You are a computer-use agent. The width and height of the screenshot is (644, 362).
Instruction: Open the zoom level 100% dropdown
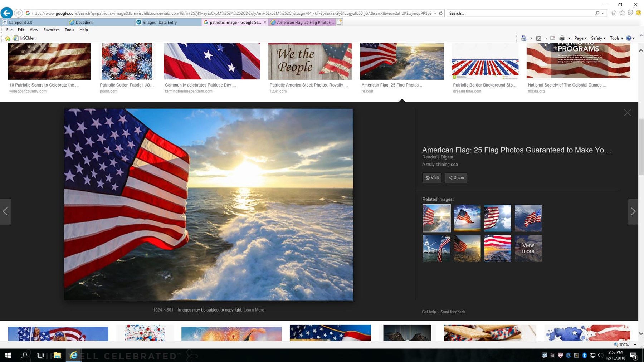pyautogui.click(x=635, y=345)
